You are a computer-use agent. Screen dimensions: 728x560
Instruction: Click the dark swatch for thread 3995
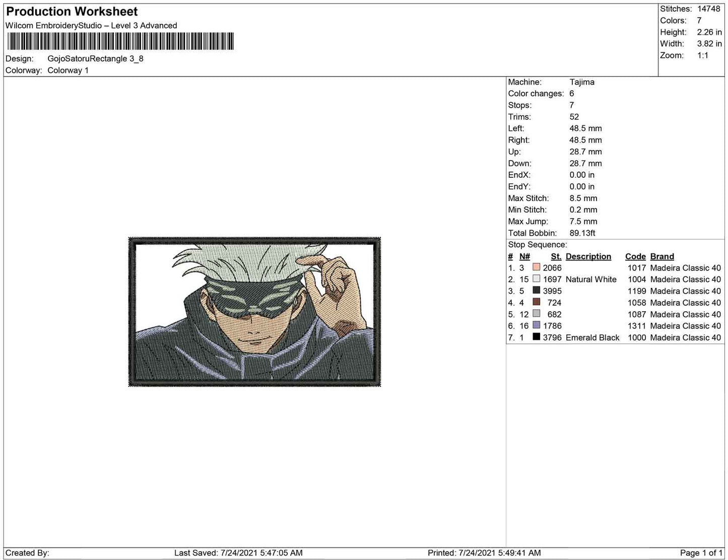click(x=536, y=291)
